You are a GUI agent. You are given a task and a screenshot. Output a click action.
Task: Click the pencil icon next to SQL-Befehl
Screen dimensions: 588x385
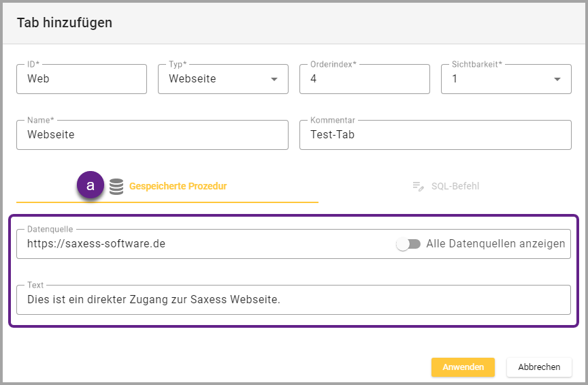pos(419,186)
